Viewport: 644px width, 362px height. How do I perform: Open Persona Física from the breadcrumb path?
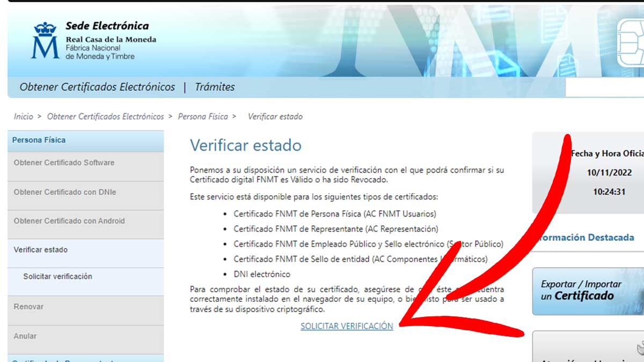click(203, 116)
